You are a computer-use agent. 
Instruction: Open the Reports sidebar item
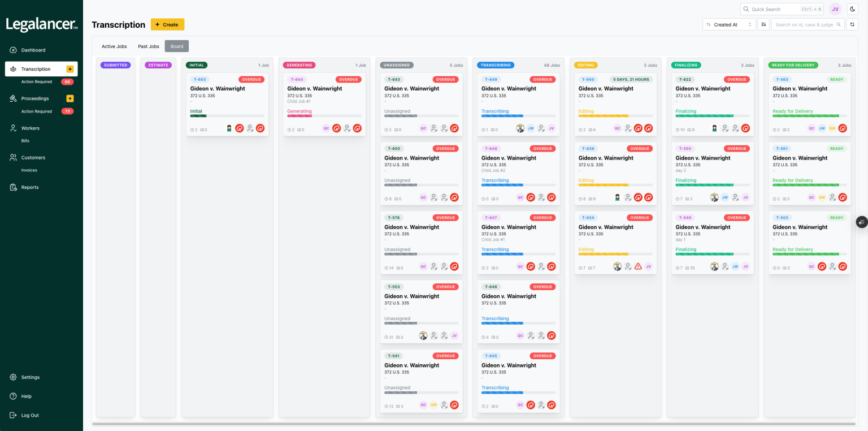click(x=30, y=187)
